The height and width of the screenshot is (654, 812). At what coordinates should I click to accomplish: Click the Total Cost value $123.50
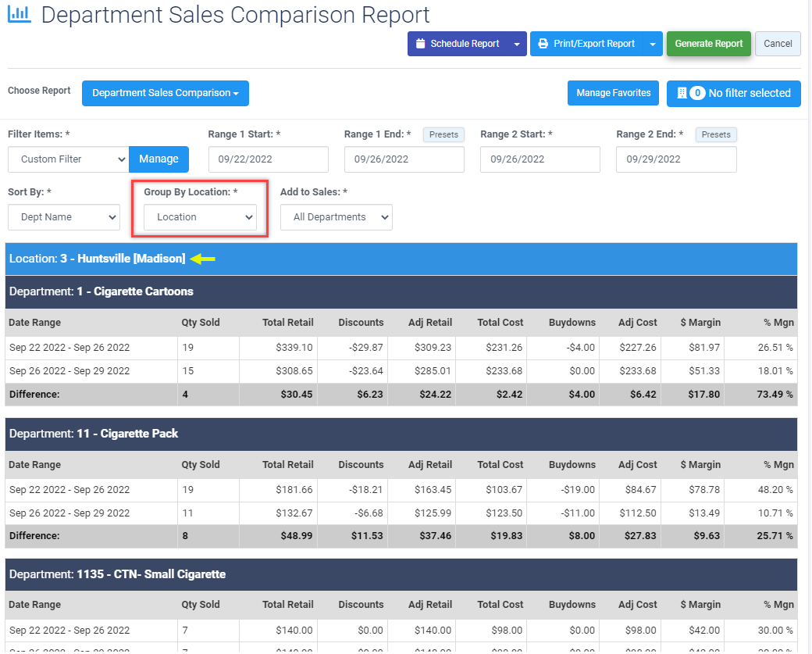point(504,513)
